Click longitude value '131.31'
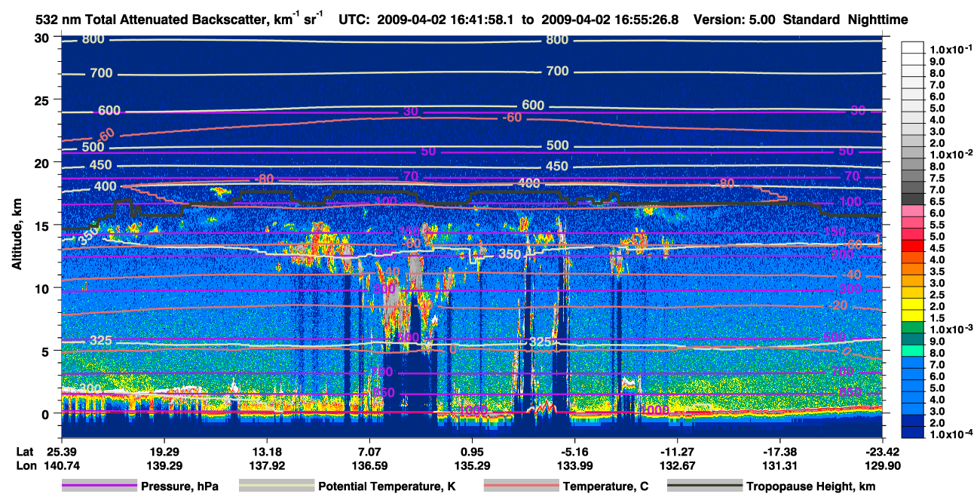Image resolution: width=980 pixels, height=503 pixels. point(780,465)
